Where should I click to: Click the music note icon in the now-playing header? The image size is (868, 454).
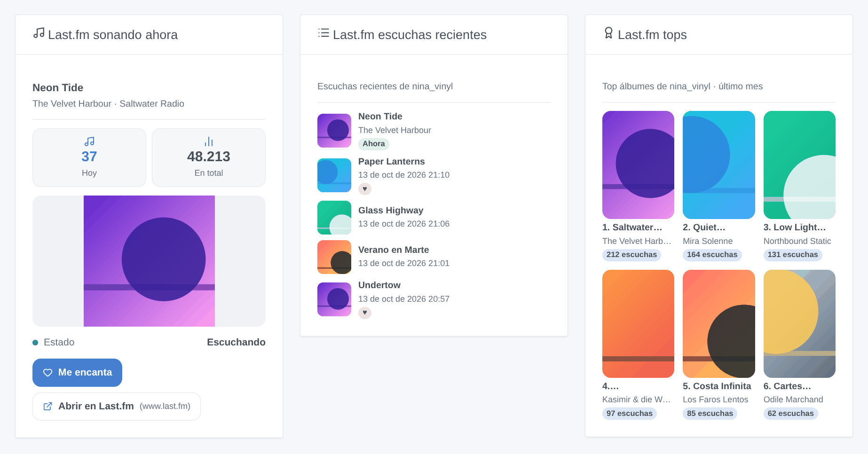39,33
